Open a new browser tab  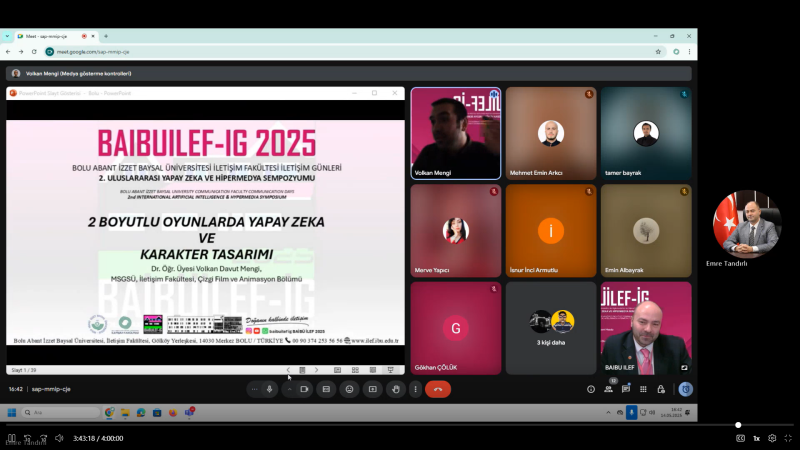point(106,36)
